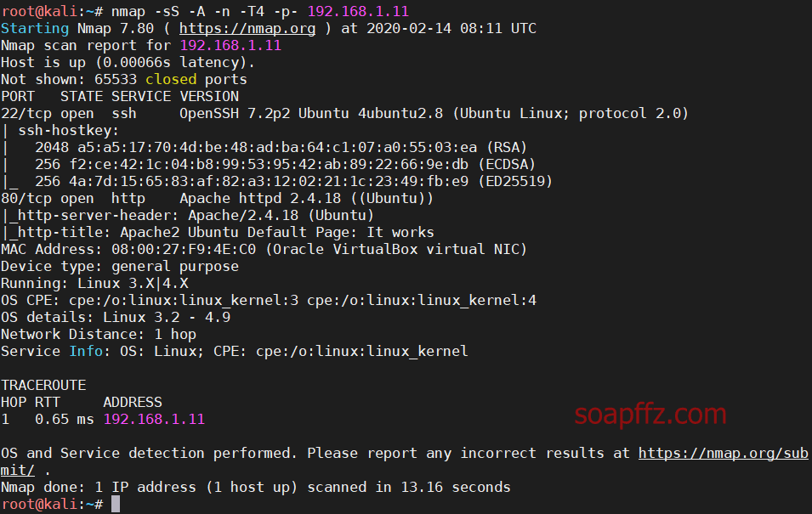Click the TRACEROUTE heading
The width and height of the screenshot is (812, 514).
point(43,386)
